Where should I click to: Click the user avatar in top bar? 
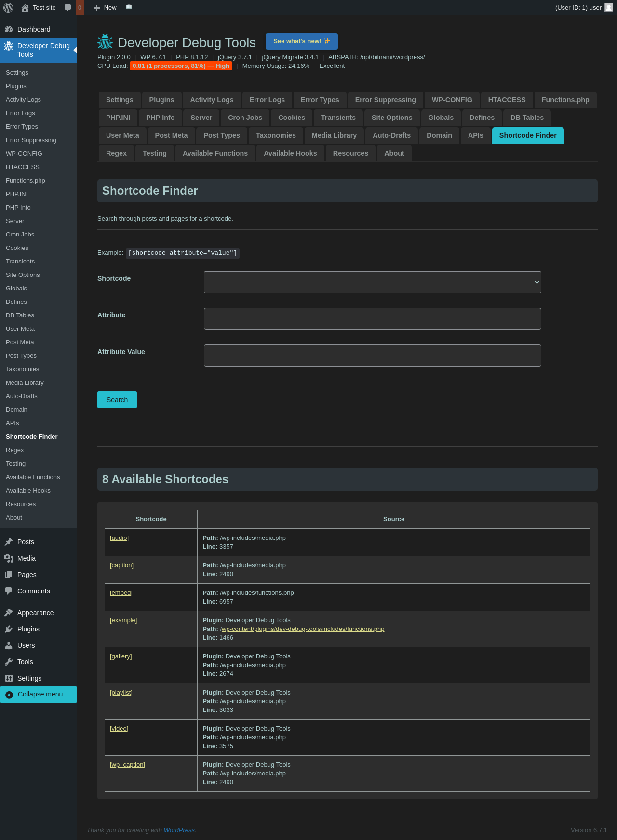pos(608,7)
